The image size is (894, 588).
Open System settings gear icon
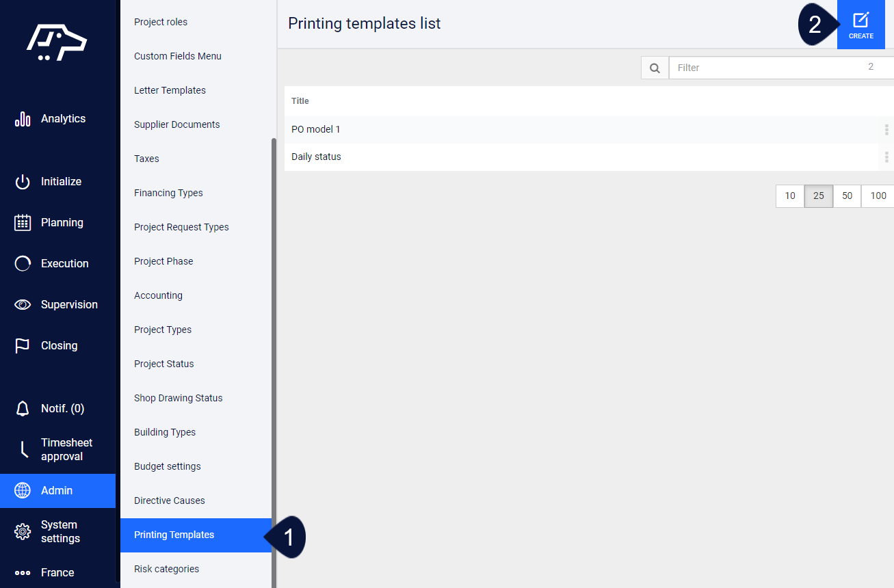click(23, 531)
